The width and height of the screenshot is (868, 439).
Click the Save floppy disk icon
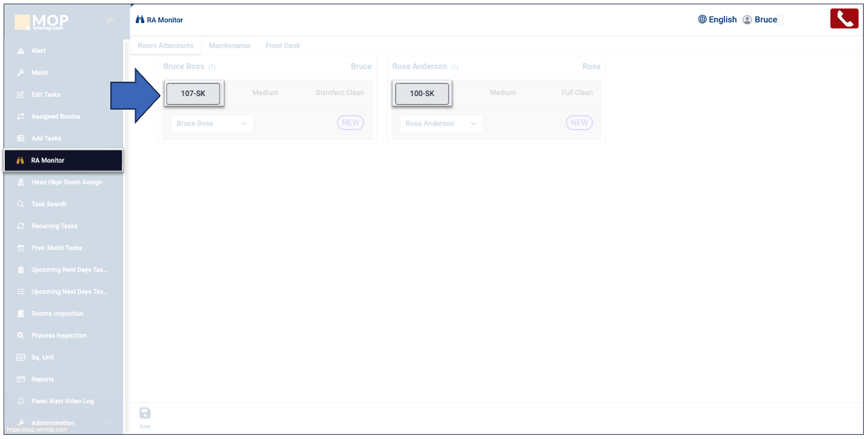[x=145, y=414]
